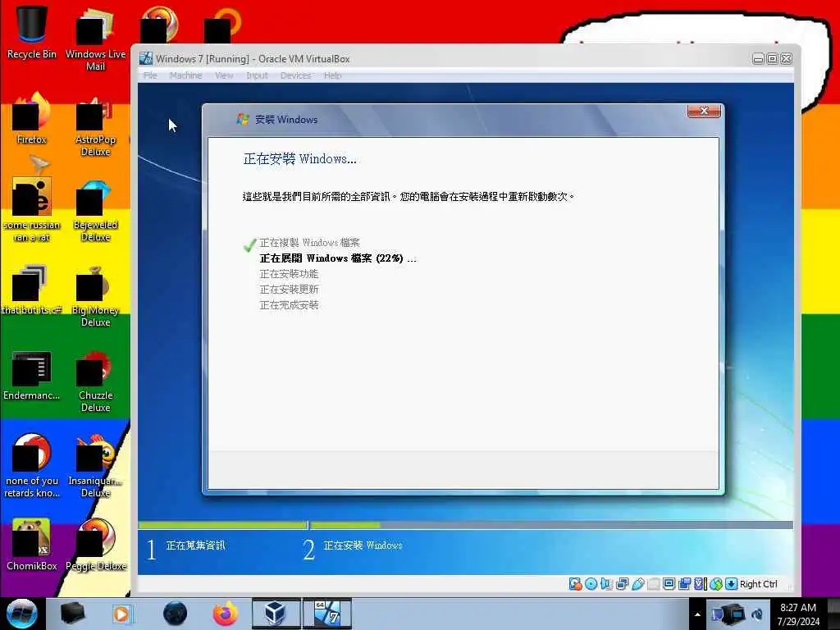Click the VirtualBox Manager taskbar button
Screen dimensions: 840x630
(276, 614)
